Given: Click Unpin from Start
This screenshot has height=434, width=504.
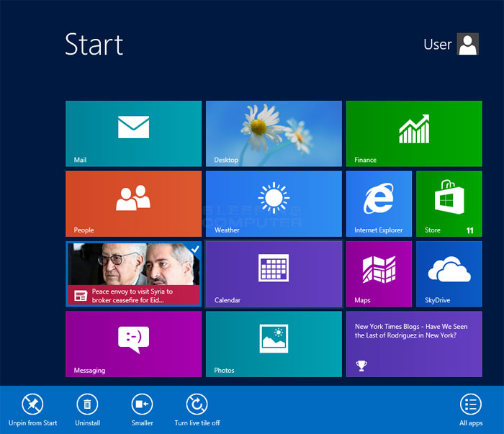Looking at the screenshot, I should pos(32,410).
